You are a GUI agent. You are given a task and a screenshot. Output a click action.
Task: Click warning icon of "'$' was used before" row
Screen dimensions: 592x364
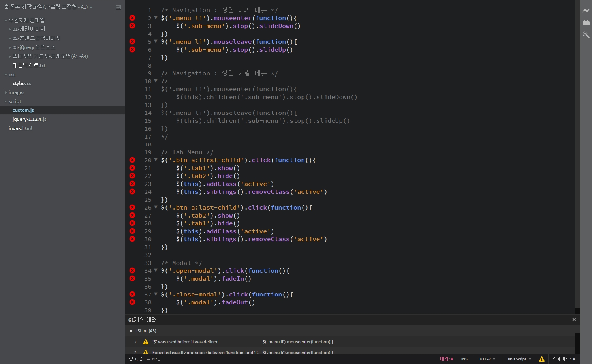(x=146, y=342)
